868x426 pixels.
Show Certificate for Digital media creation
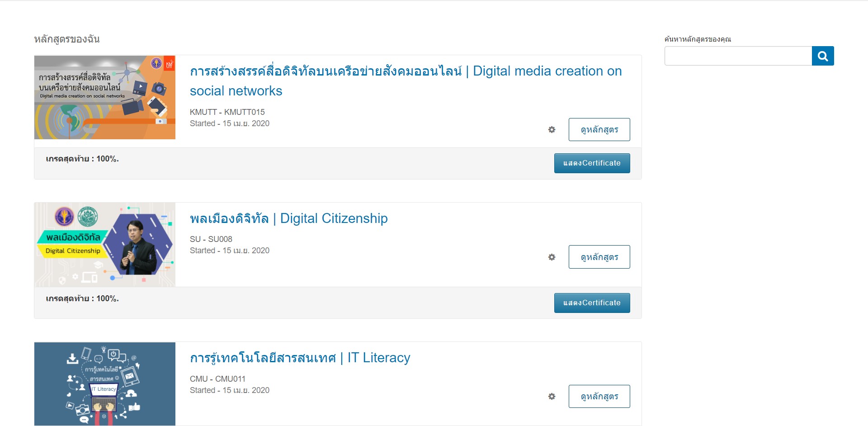tap(592, 163)
